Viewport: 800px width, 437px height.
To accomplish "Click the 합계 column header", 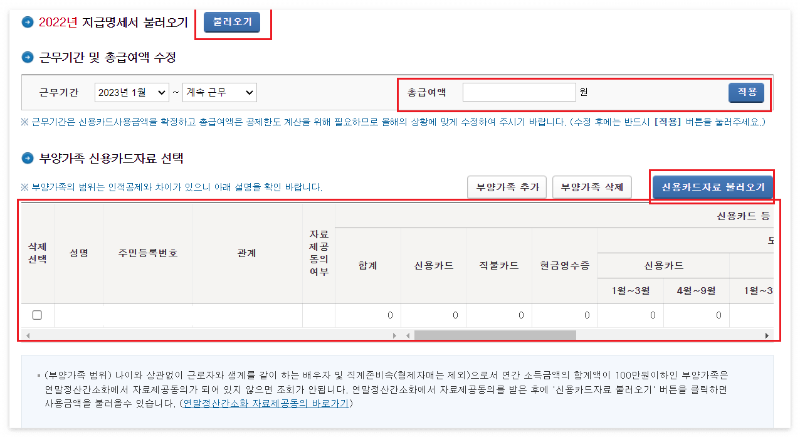I will [368, 265].
